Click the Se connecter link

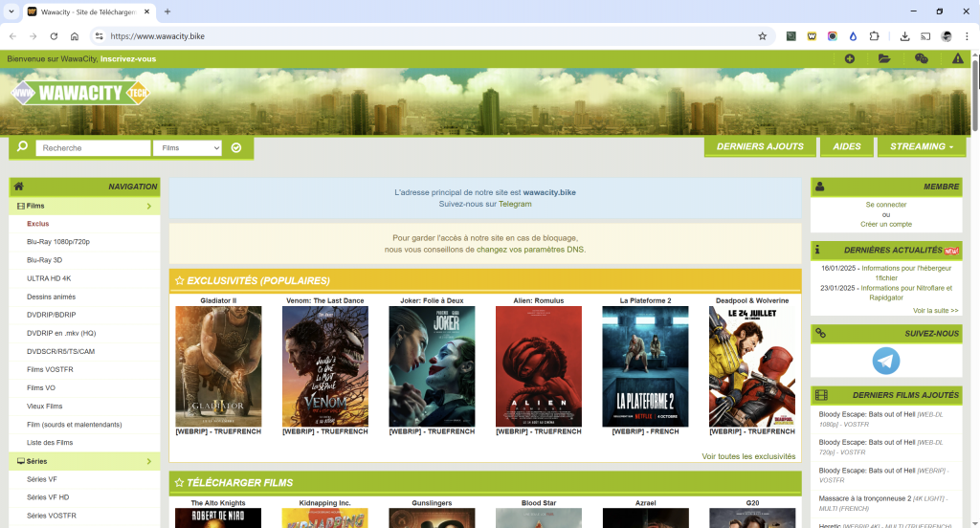pyautogui.click(x=886, y=205)
